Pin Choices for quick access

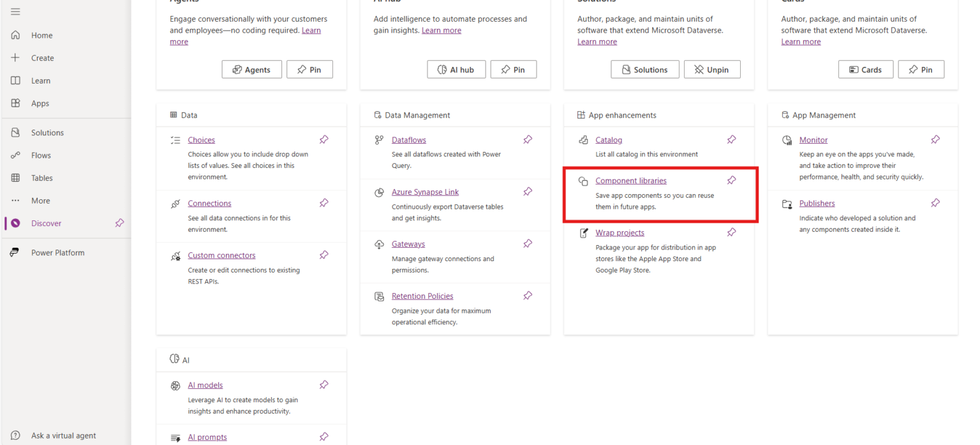[323, 139]
